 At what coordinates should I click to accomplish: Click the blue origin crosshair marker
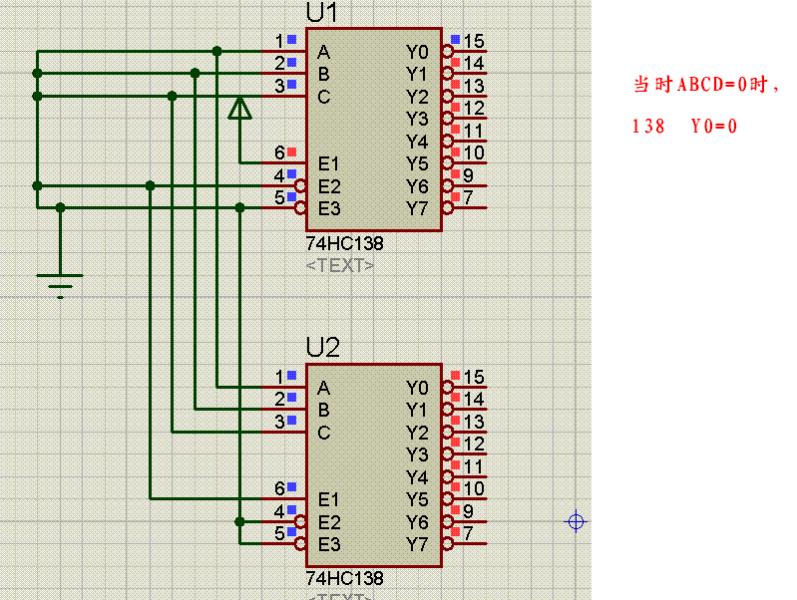tap(576, 521)
